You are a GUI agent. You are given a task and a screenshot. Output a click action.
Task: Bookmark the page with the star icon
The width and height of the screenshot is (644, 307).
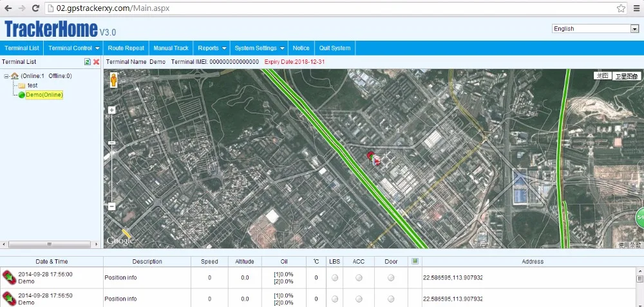(621, 8)
